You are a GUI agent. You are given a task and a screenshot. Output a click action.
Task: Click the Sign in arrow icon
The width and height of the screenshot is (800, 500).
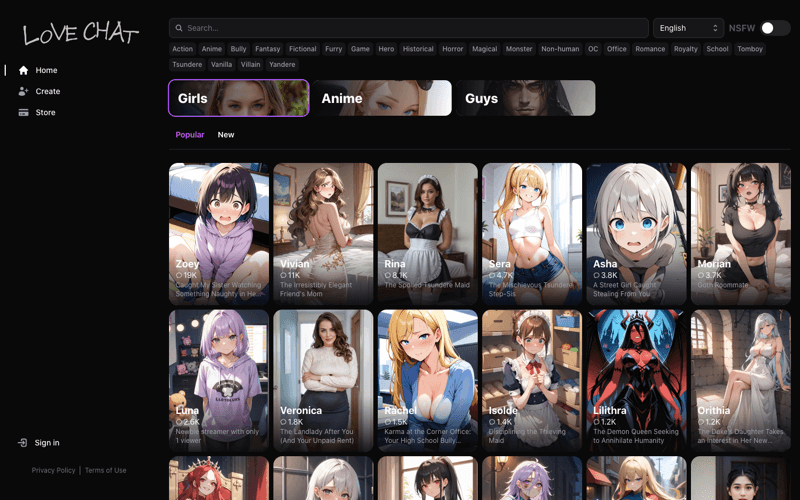point(22,443)
